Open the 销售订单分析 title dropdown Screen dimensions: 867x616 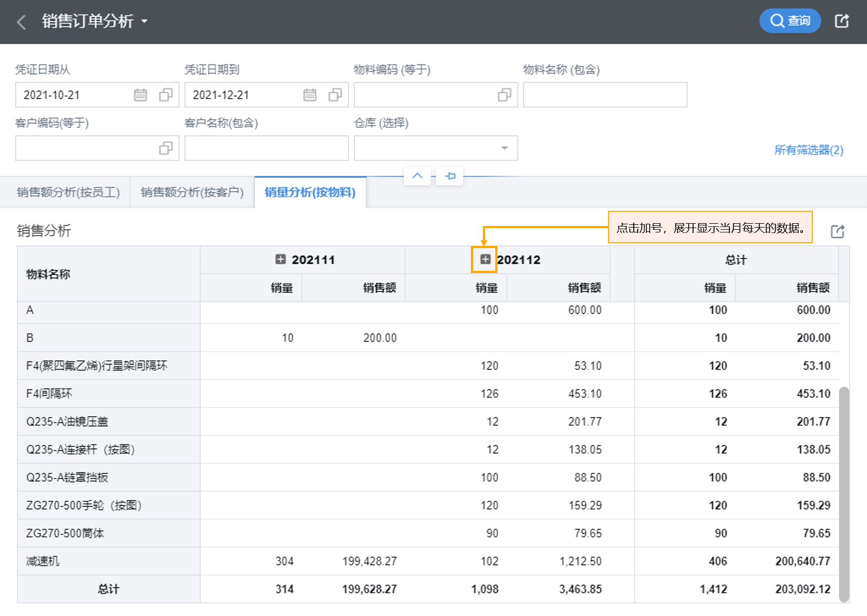(145, 22)
